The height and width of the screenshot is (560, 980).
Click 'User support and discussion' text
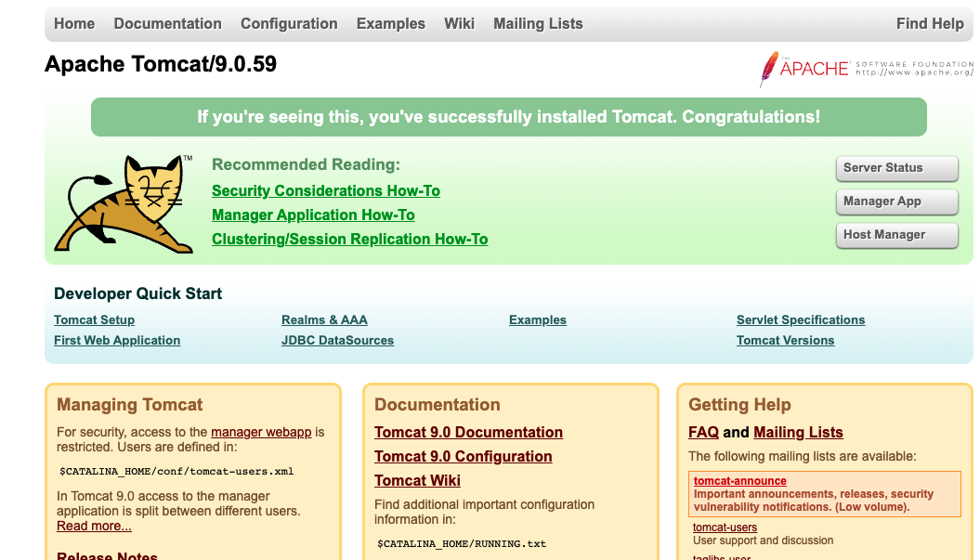click(x=764, y=540)
